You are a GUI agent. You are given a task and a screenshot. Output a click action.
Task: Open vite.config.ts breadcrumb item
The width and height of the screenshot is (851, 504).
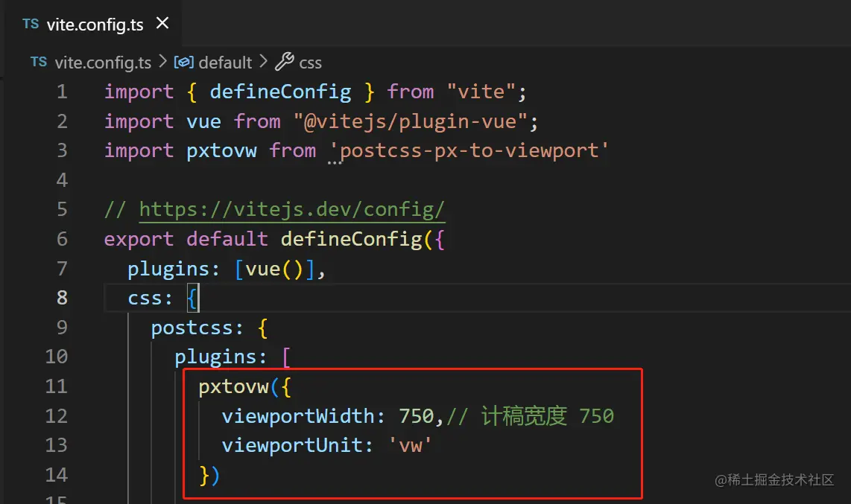point(103,63)
